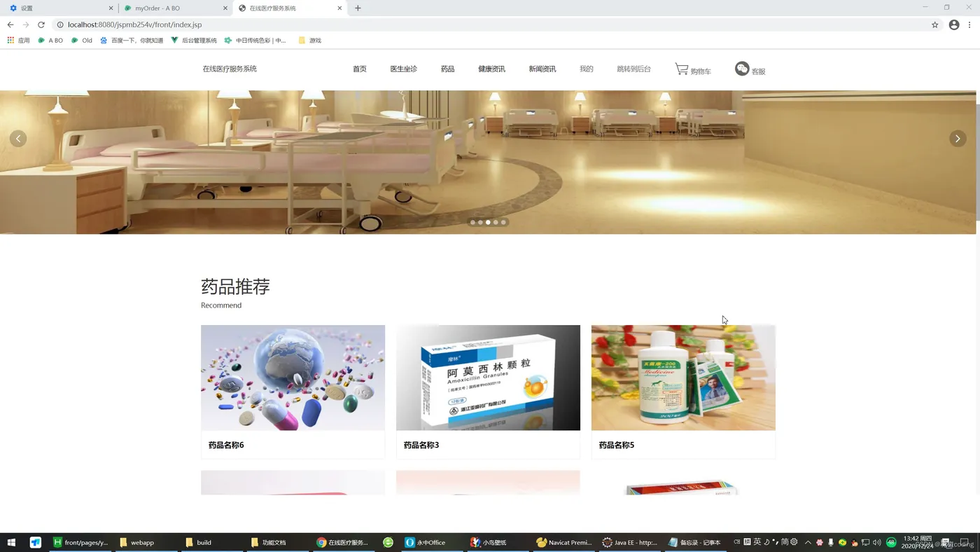Open the 新闻资讯 menu
980x552 pixels.
(x=542, y=69)
